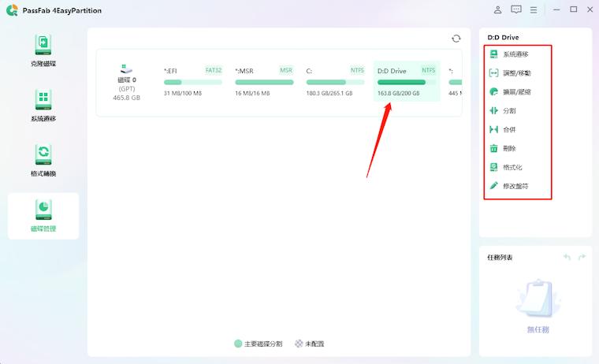This screenshot has height=364, width=599.
Task: Open 系統遷移 in the left sidebar
Action: point(43,106)
